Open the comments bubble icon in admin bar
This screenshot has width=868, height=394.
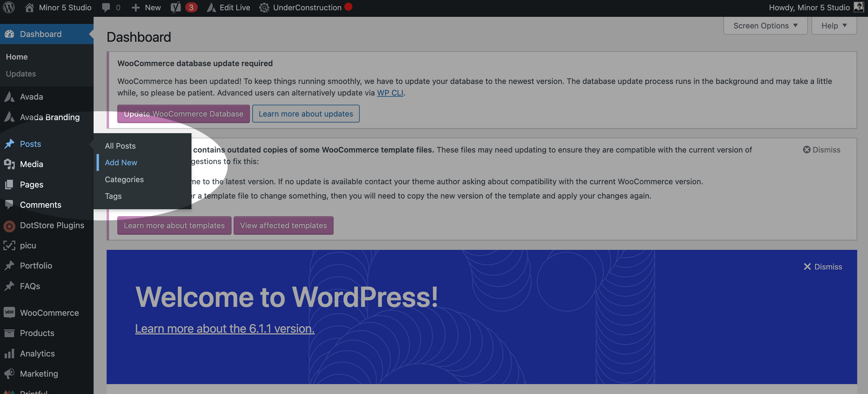106,7
